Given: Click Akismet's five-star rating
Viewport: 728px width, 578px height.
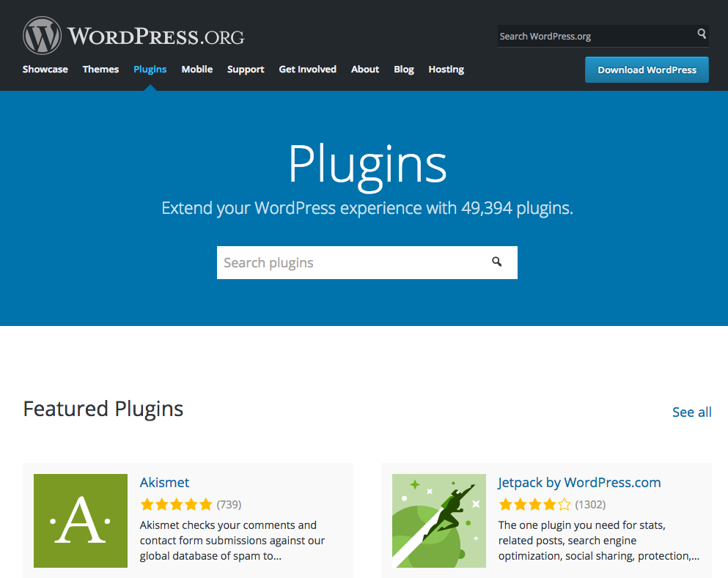Looking at the screenshot, I should [x=176, y=504].
